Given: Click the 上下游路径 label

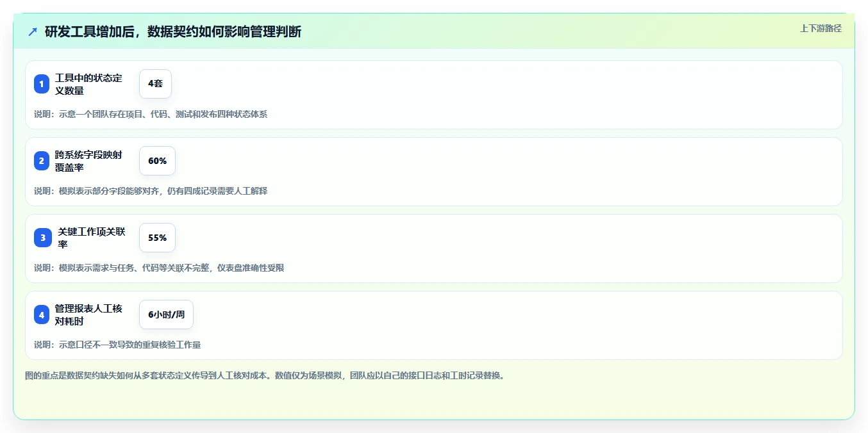Looking at the screenshot, I should tap(821, 28).
